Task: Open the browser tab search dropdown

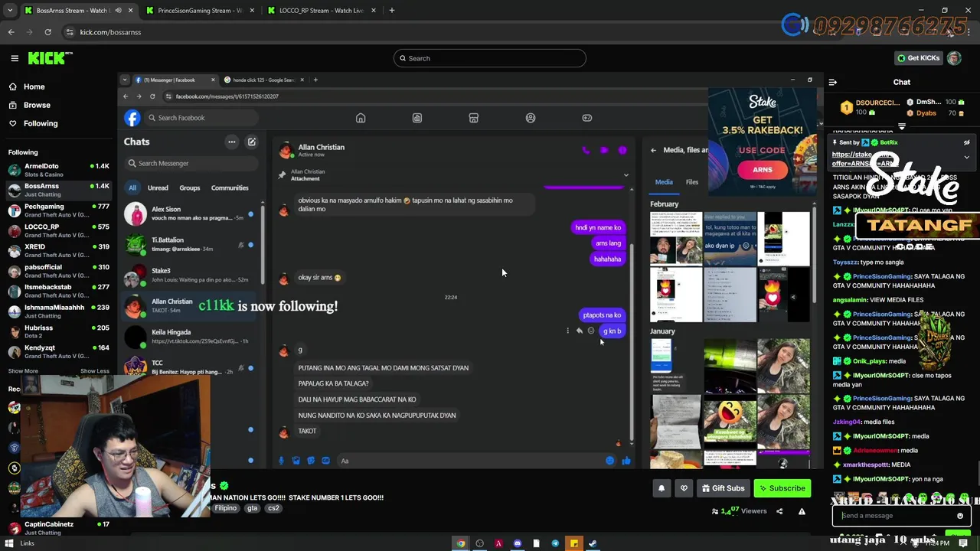Action: point(9,11)
